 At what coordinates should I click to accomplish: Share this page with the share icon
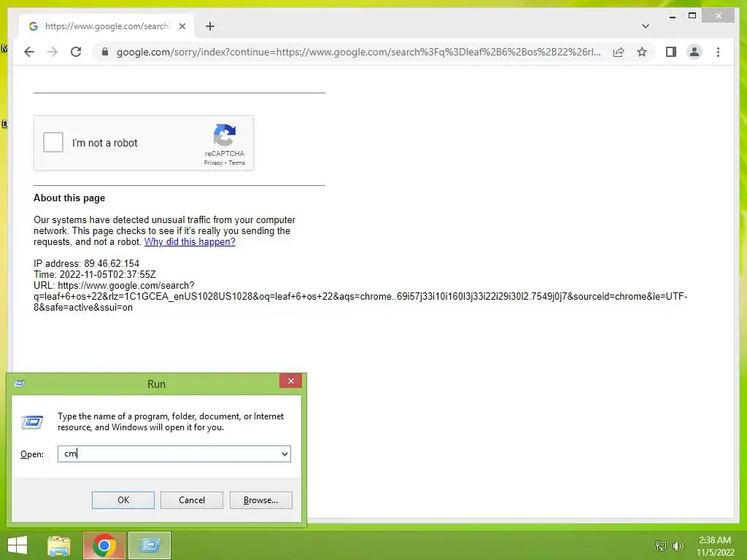tap(619, 52)
